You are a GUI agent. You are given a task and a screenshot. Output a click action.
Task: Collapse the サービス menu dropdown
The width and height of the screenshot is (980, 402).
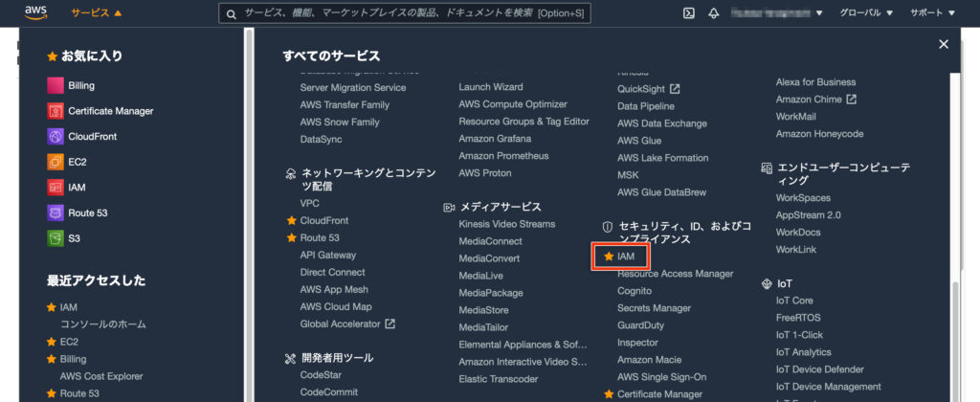(x=97, y=13)
